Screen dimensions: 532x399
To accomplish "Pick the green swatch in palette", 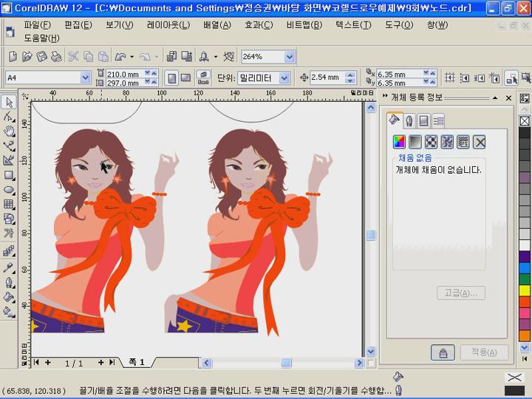I will tap(525, 279).
